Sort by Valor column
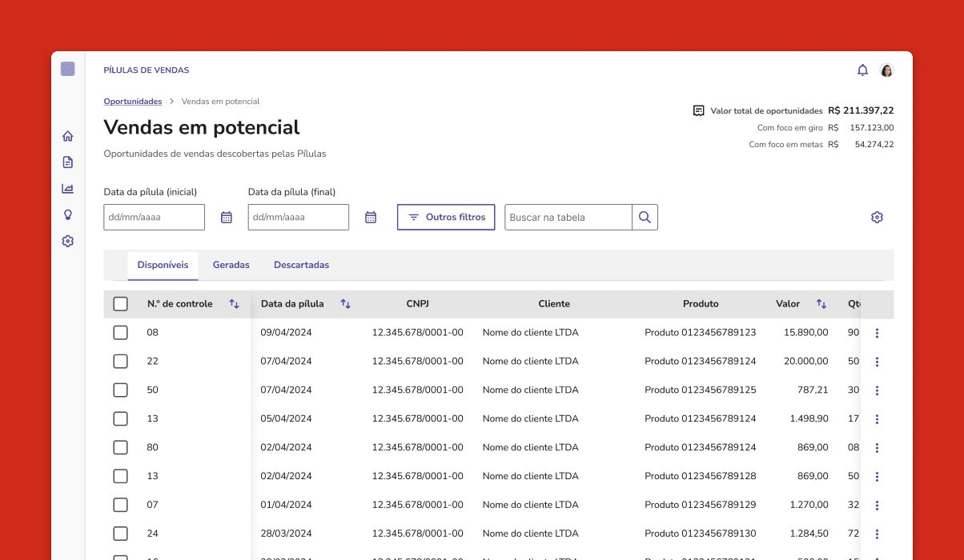Screen dimensions: 964x560 (821, 304)
